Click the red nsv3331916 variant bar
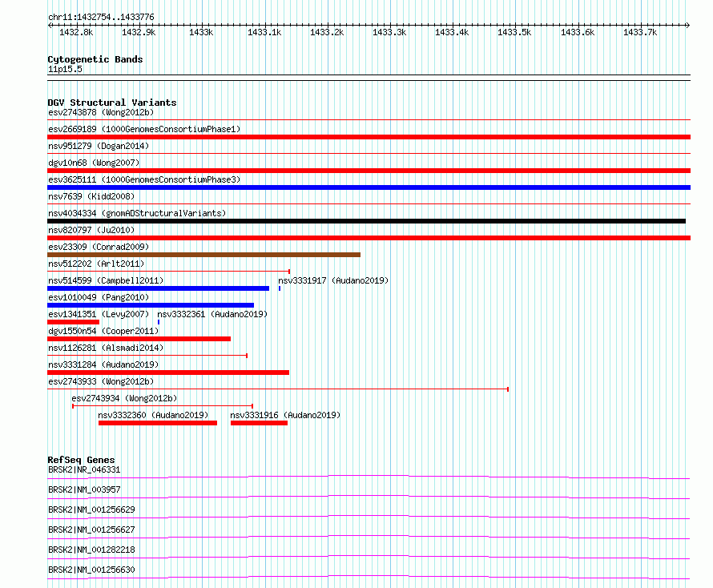 click(260, 424)
